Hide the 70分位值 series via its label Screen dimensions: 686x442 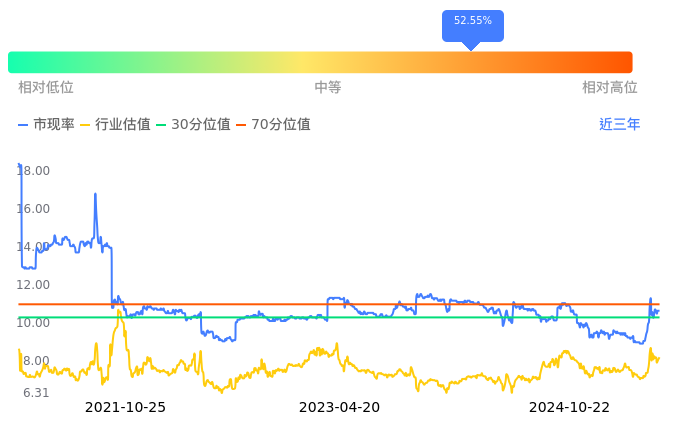(x=281, y=125)
